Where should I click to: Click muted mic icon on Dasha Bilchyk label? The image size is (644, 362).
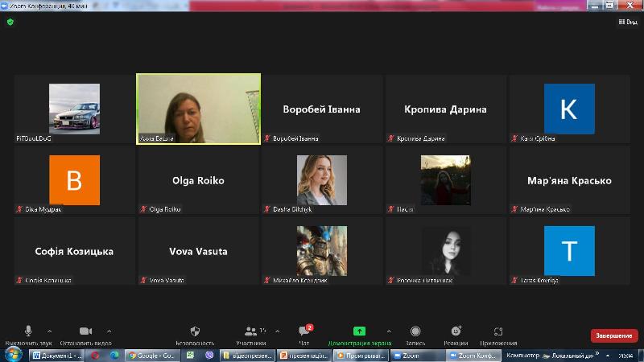[267, 209]
